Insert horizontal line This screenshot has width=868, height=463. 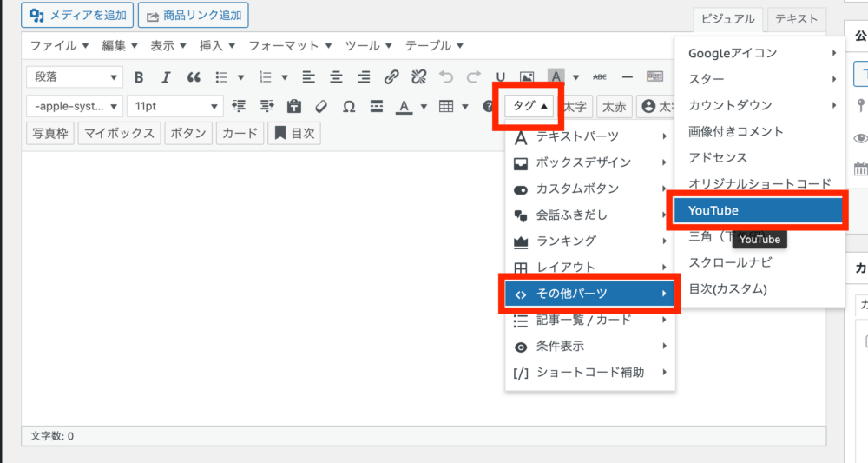coord(628,77)
